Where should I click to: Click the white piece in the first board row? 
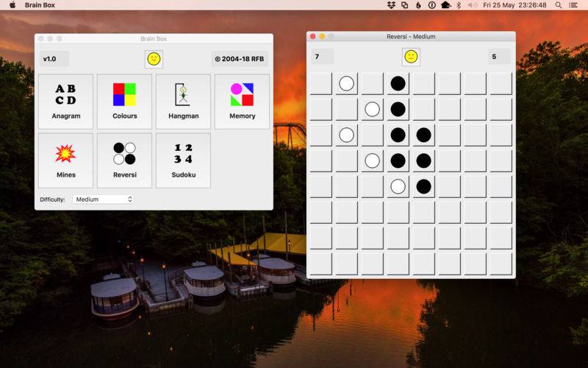click(x=346, y=83)
